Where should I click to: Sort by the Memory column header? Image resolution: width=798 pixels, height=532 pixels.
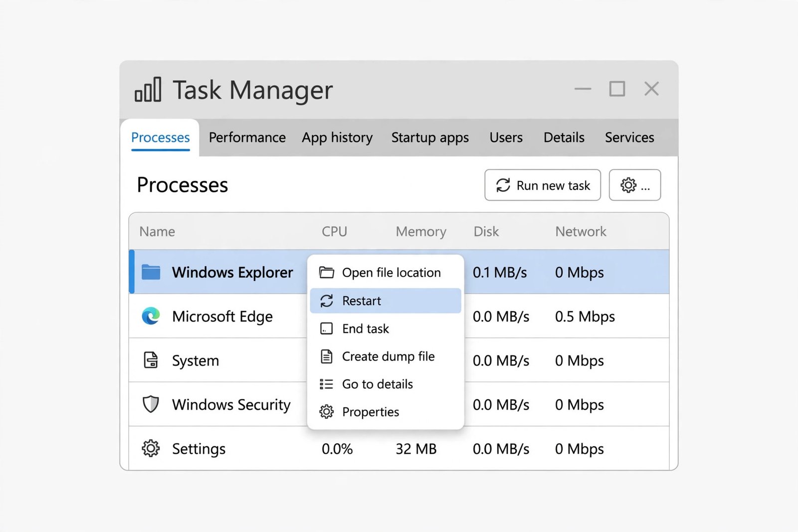coord(421,231)
